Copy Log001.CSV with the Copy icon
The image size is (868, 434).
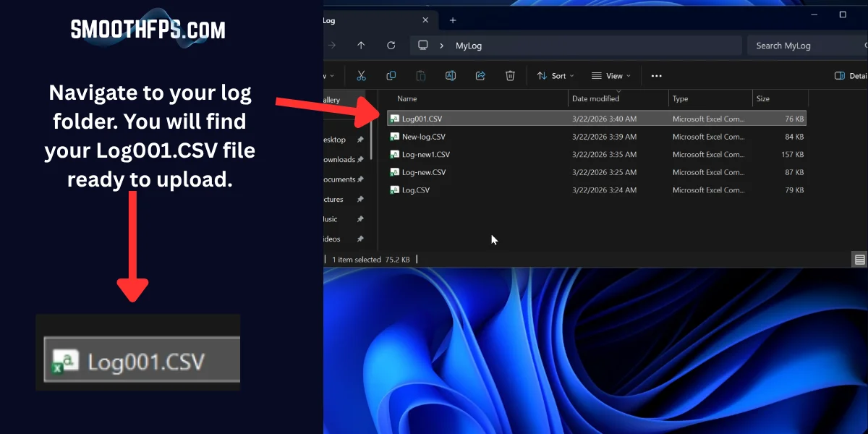(x=391, y=75)
